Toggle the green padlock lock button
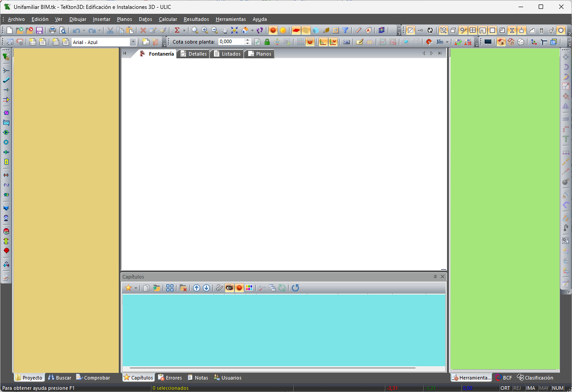572x392 pixels. (267, 42)
